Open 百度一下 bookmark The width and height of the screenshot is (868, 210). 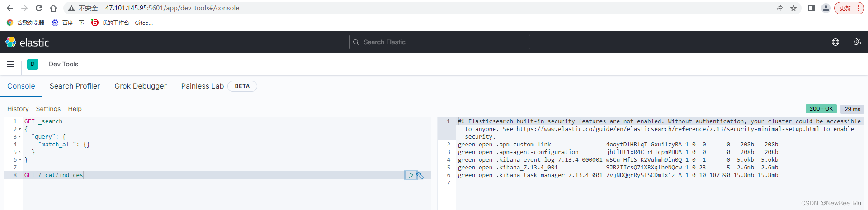click(x=68, y=23)
